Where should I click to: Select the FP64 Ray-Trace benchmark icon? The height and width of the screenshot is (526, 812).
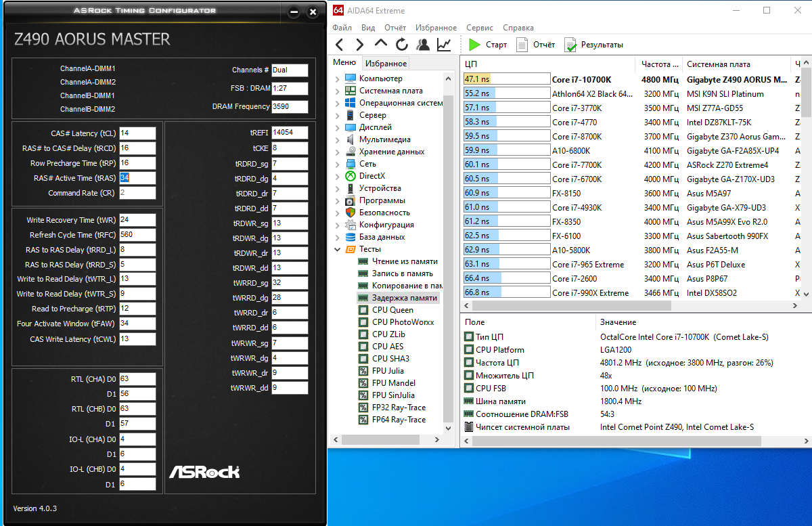(x=363, y=420)
